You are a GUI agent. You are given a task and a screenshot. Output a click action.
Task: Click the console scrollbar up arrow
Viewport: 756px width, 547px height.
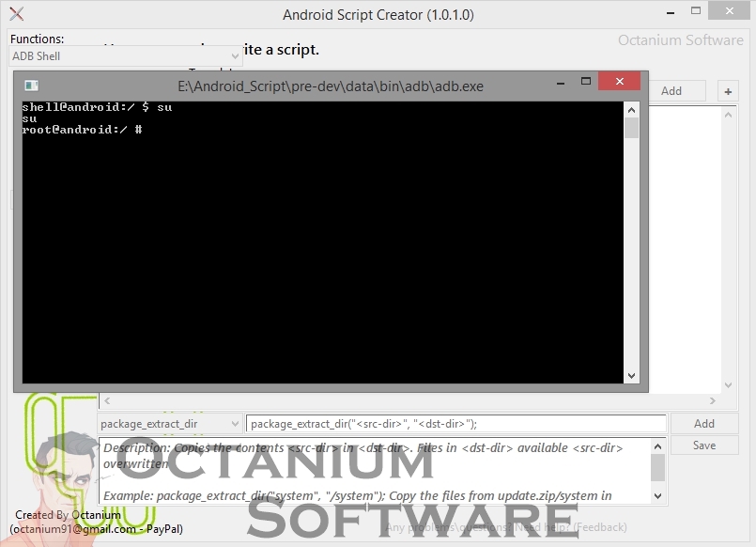click(x=632, y=111)
